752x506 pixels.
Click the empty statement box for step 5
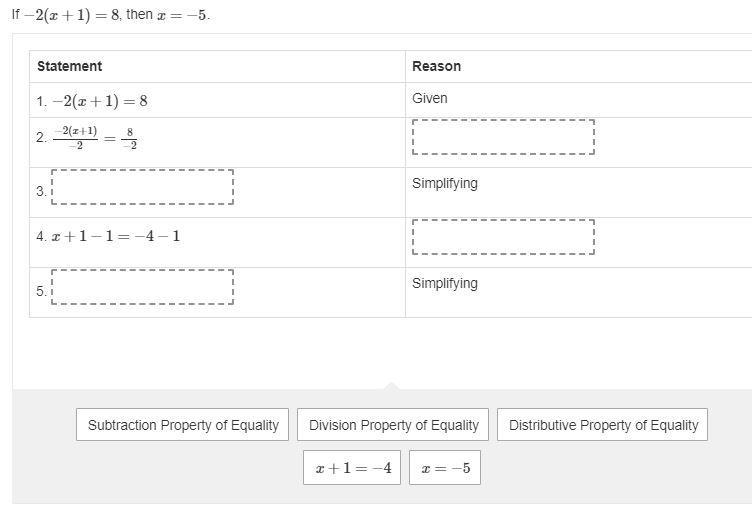click(x=142, y=287)
